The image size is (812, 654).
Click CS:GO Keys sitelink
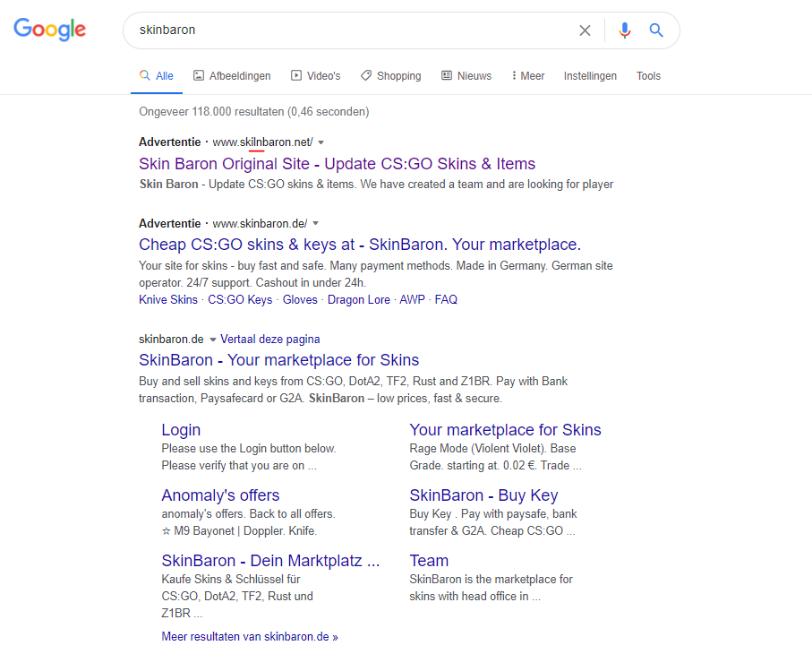tap(240, 299)
